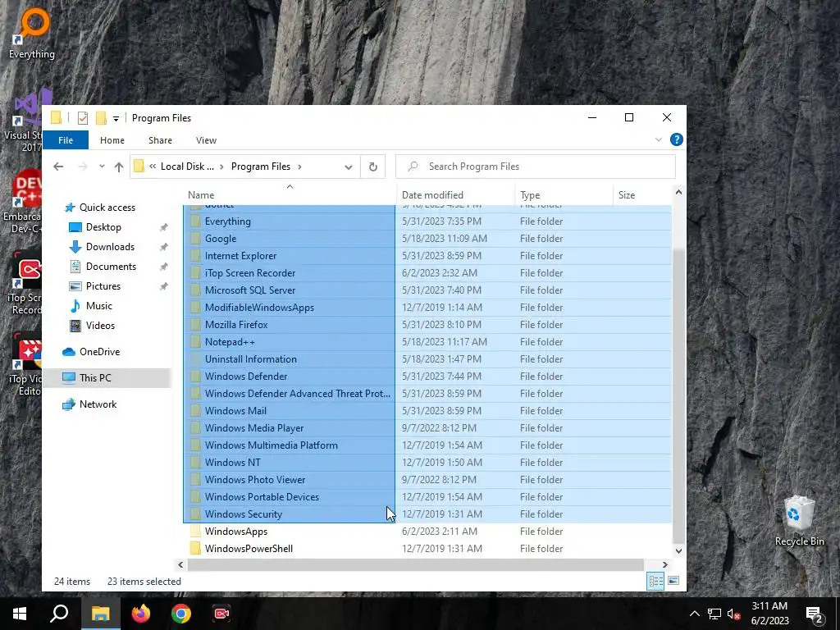This screenshot has height=630, width=840.
Task: Refresh the Program Files folder view
Action: coord(373,167)
